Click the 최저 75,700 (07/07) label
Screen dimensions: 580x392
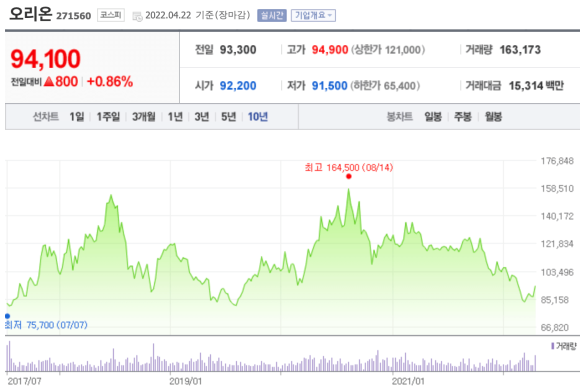point(46,325)
